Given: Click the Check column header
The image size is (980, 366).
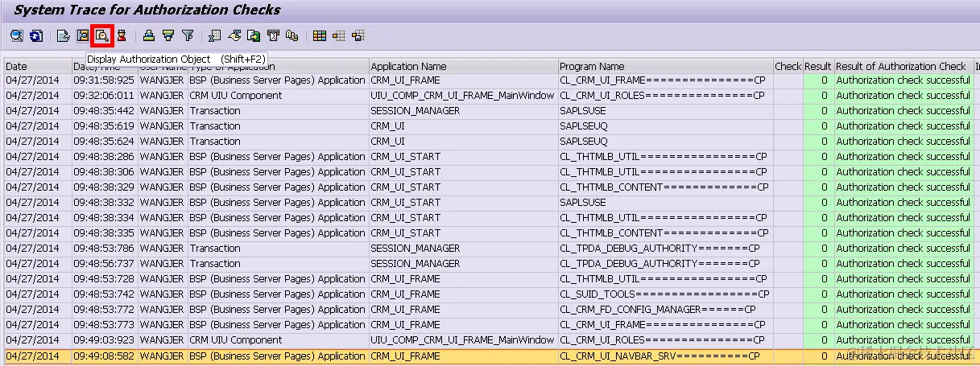Looking at the screenshot, I should click(x=788, y=66).
